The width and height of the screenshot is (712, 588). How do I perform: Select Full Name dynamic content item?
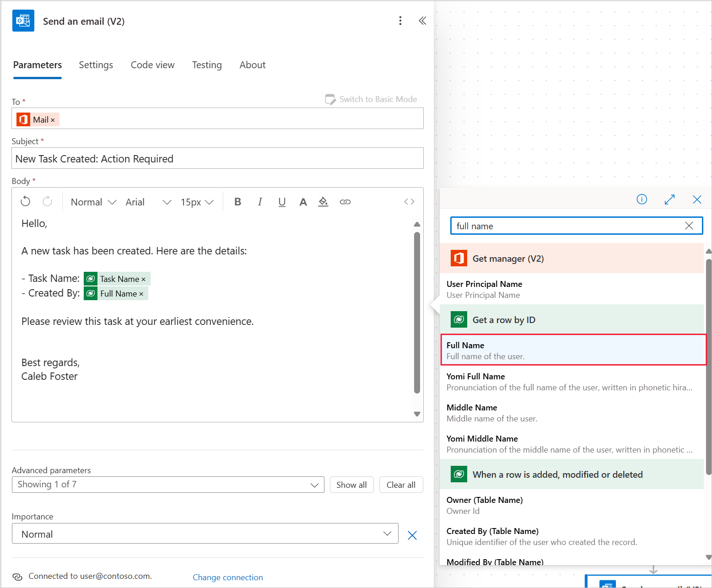pos(574,350)
